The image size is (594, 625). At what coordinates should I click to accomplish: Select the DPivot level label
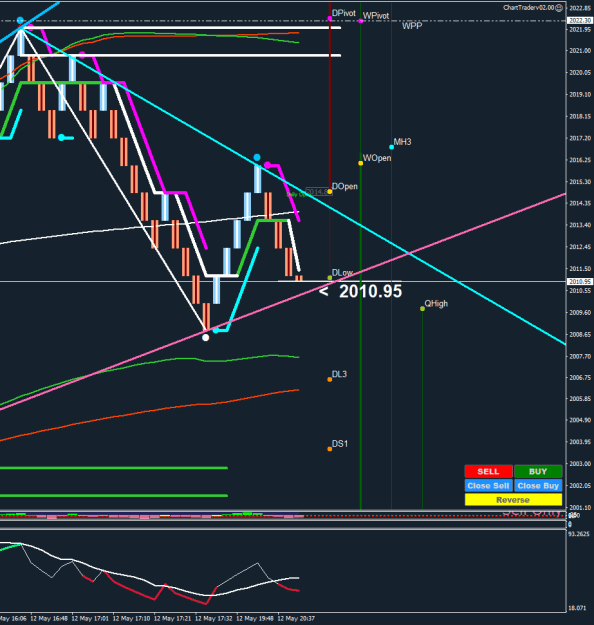click(344, 13)
